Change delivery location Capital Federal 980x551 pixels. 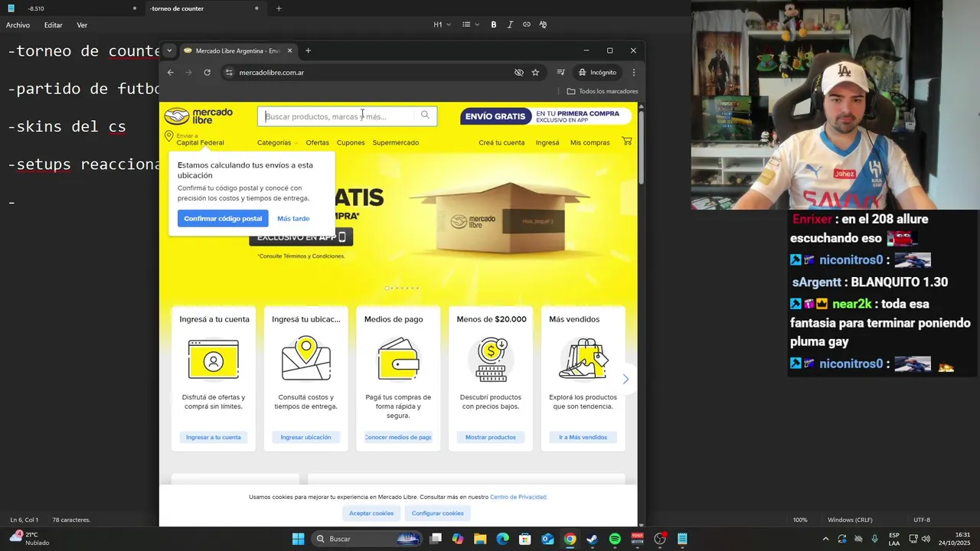click(x=194, y=139)
